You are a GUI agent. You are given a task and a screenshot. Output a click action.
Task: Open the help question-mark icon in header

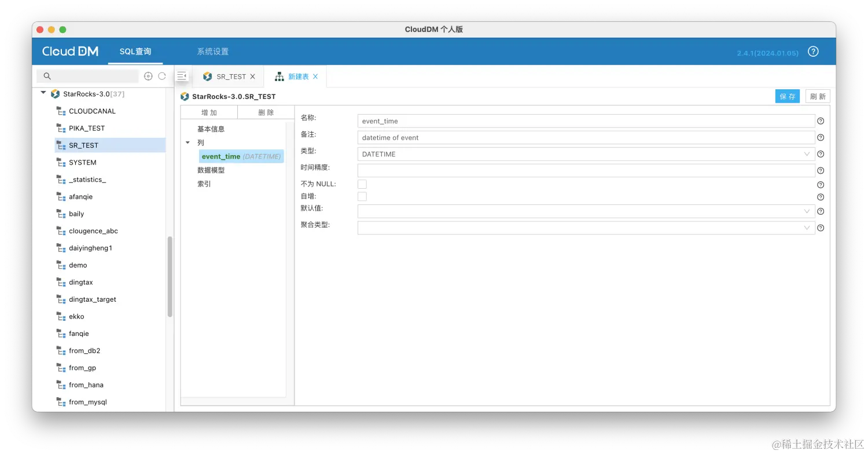tap(813, 52)
